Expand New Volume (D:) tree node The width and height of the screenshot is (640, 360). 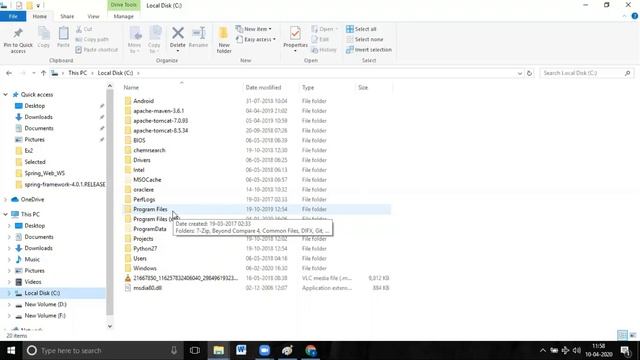click(x=9, y=304)
